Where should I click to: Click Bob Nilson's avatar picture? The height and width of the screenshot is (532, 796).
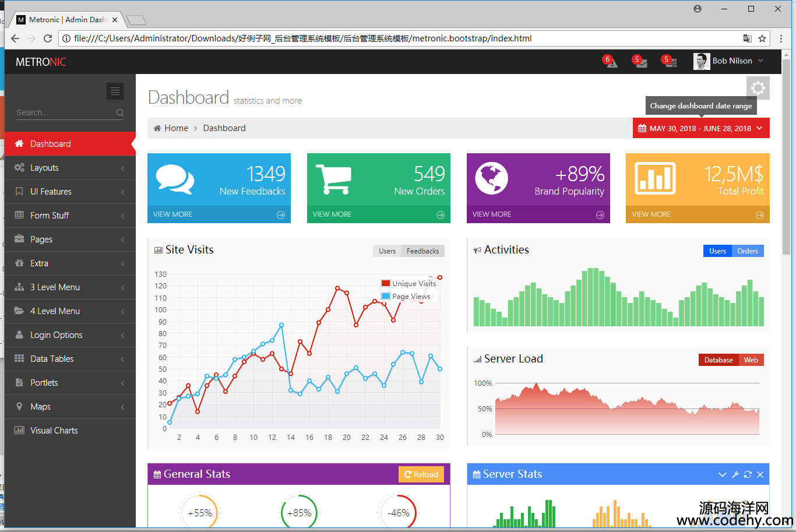point(702,61)
